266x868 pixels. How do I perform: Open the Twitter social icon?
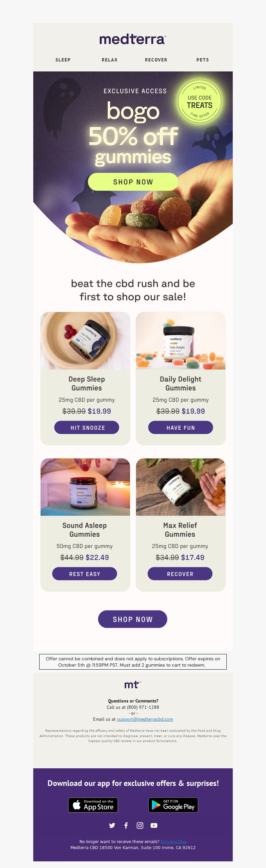tap(112, 825)
